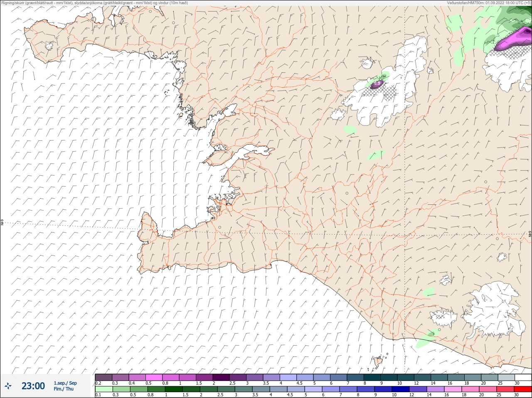The height and width of the screenshot is (398, 532).
Task: Select the lower legend dark green swatch at 1
Action: pyautogui.click(x=173, y=389)
